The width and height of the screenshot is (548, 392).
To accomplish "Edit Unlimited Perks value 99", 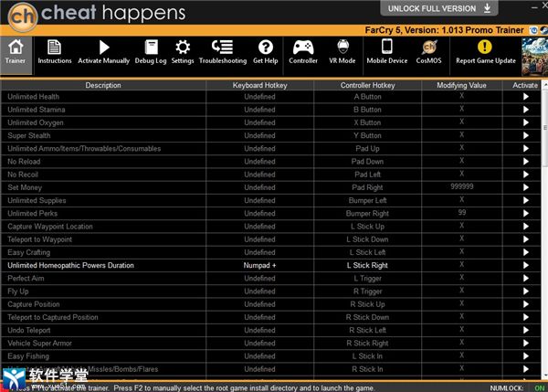I will click(461, 213).
